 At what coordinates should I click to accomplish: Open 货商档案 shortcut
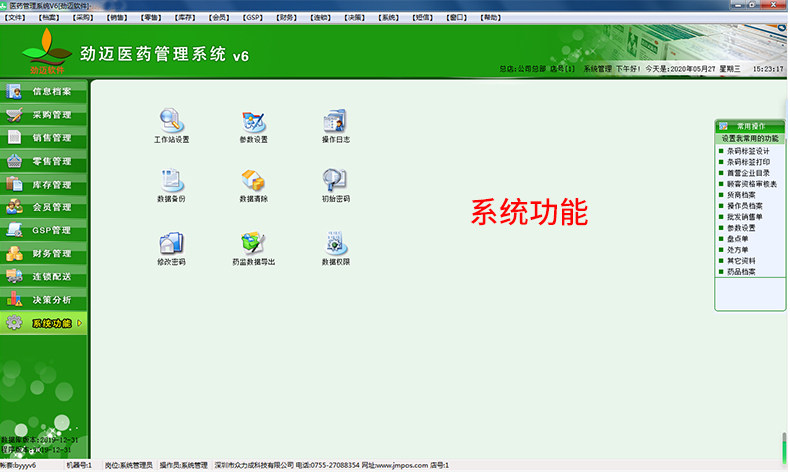[741, 195]
